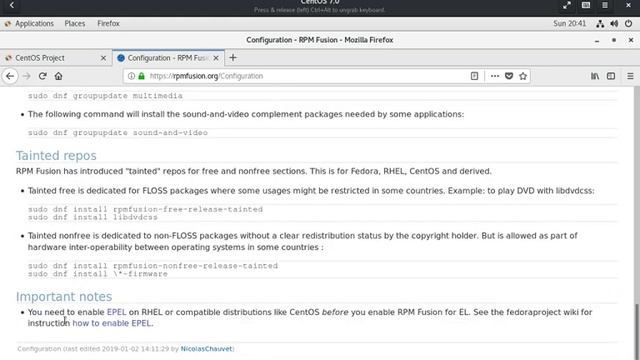Click the Firefox window title text
640x360 pixels.
pos(320,40)
